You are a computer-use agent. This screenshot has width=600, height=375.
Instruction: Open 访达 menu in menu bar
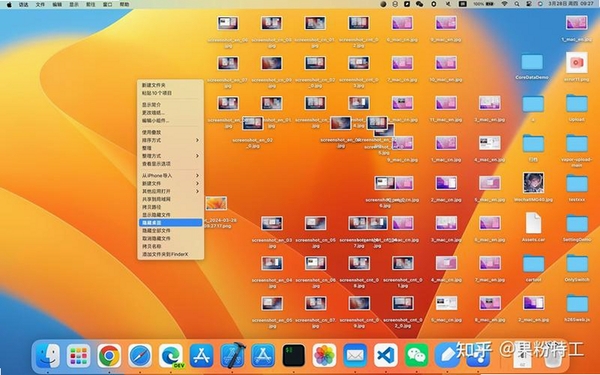(x=24, y=4)
